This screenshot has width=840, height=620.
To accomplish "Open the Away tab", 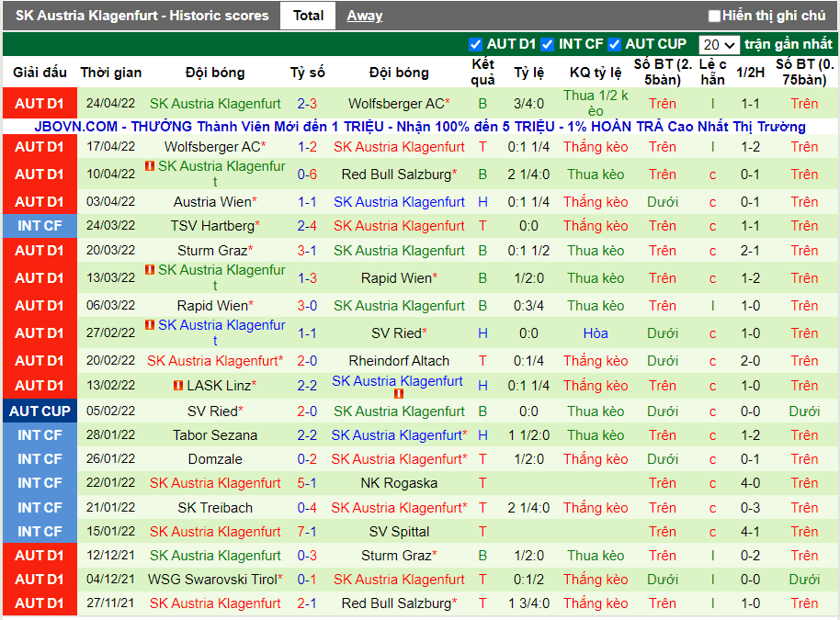I will click(x=364, y=16).
